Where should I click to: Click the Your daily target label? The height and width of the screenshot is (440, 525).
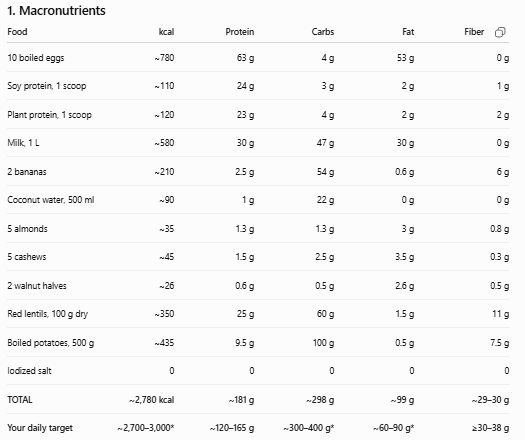click(40, 428)
